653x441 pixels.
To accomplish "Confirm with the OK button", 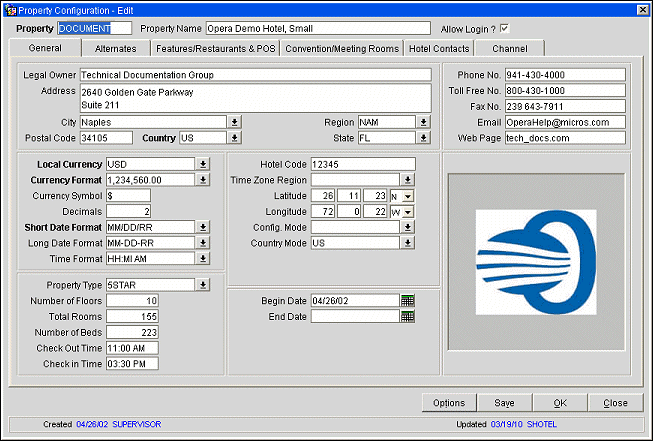I will [x=560, y=403].
